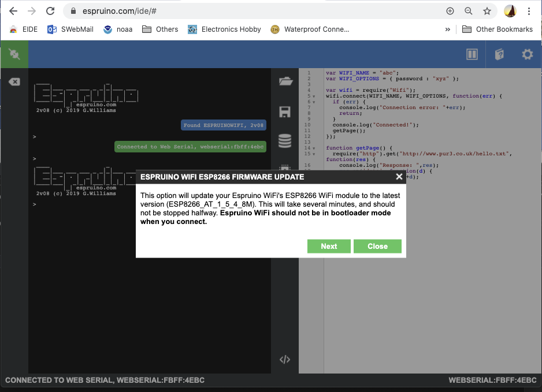Open the browser zoom magnifier icon

pyautogui.click(x=469, y=11)
